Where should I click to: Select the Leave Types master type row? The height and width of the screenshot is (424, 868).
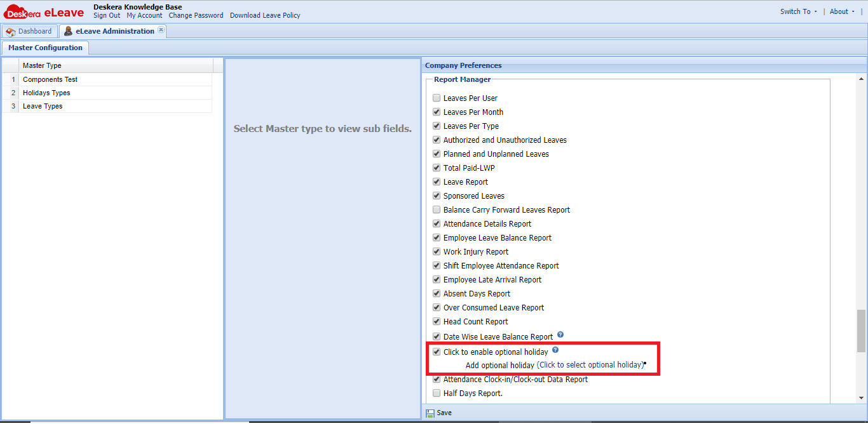click(x=107, y=107)
